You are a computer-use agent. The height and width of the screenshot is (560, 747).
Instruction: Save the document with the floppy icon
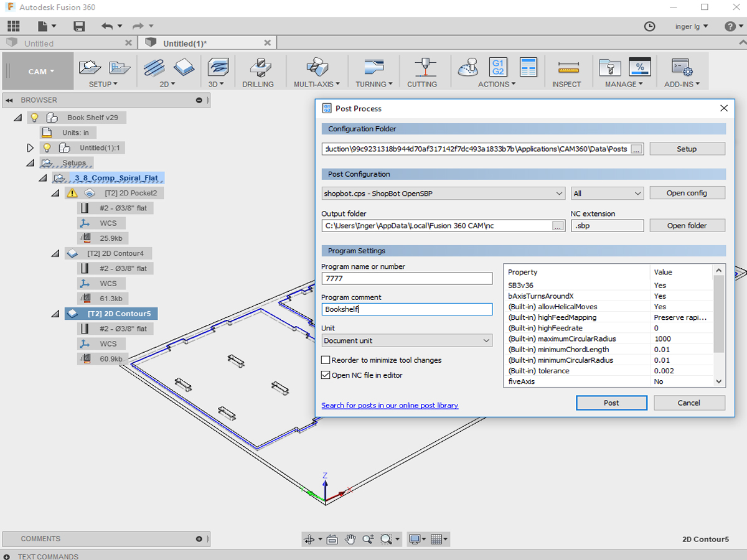(x=79, y=26)
